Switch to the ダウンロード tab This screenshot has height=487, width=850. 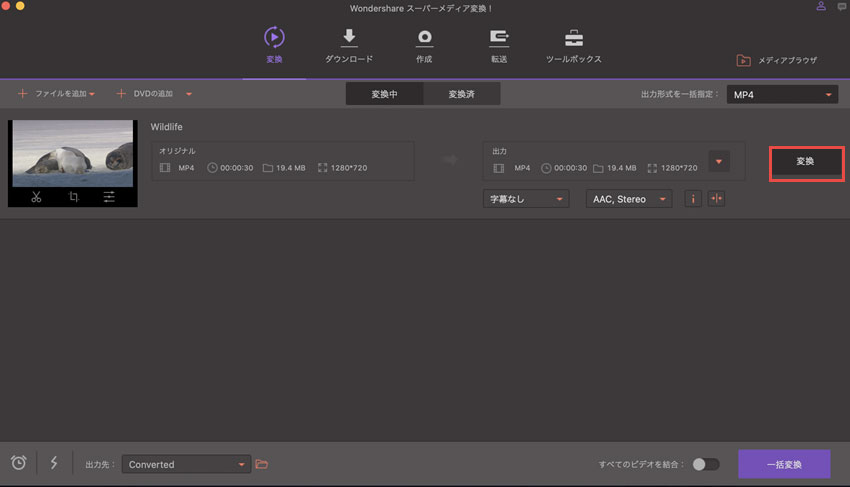(x=349, y=46)
